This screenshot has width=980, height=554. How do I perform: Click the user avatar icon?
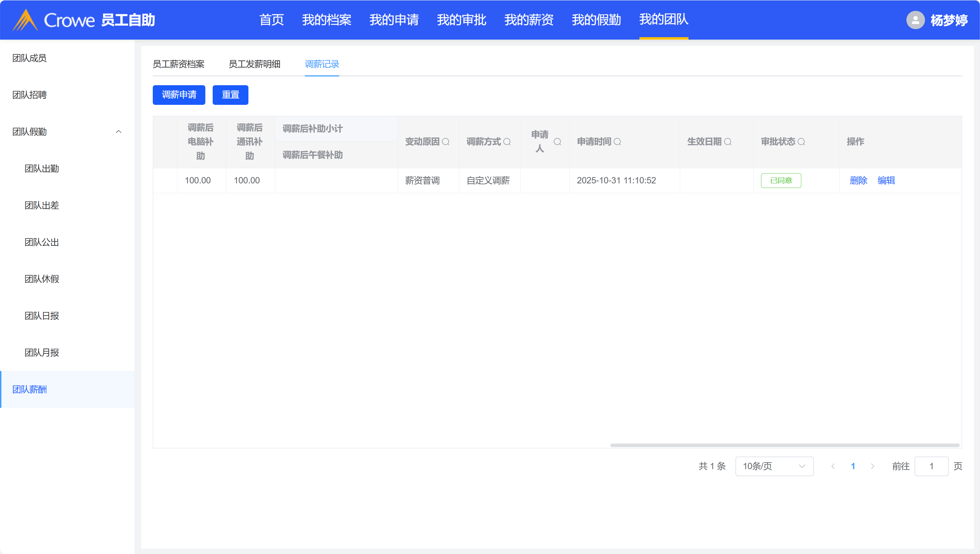pyautogui.click(x=915, y=20)
